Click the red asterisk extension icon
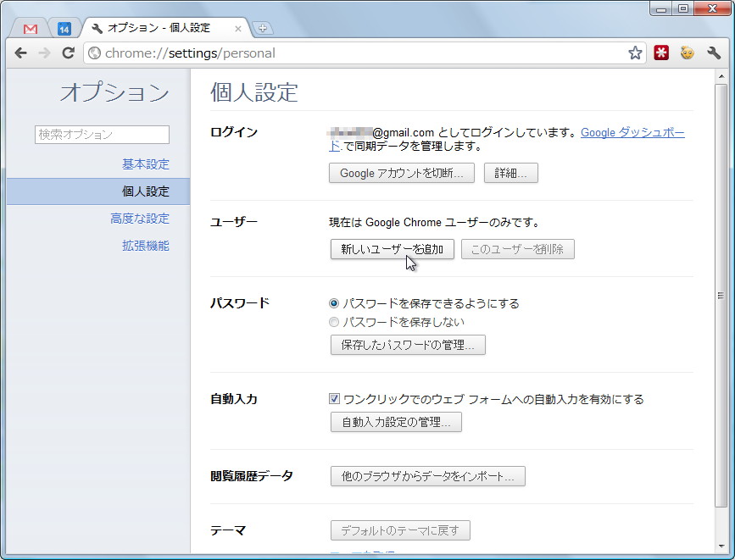 pos(661,52)
